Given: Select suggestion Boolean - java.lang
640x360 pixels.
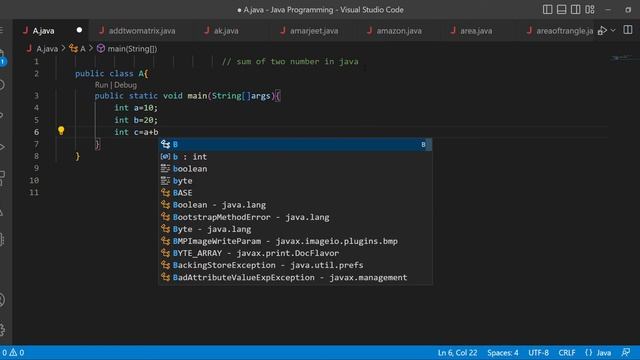Looking at the screenshot, I should pos(295,204).
